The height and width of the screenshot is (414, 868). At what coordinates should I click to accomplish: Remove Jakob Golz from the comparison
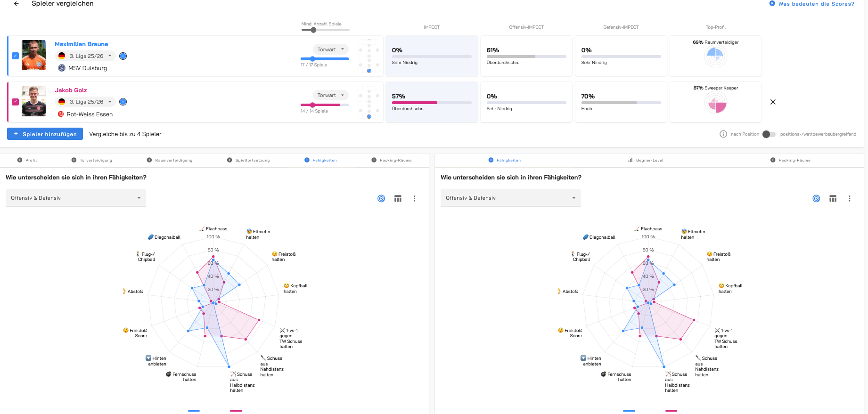pos(773,102)
